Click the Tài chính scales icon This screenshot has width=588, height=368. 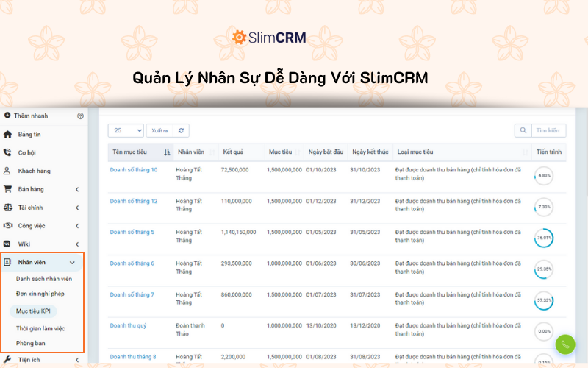pyautogui.click(x=7, y=208)
